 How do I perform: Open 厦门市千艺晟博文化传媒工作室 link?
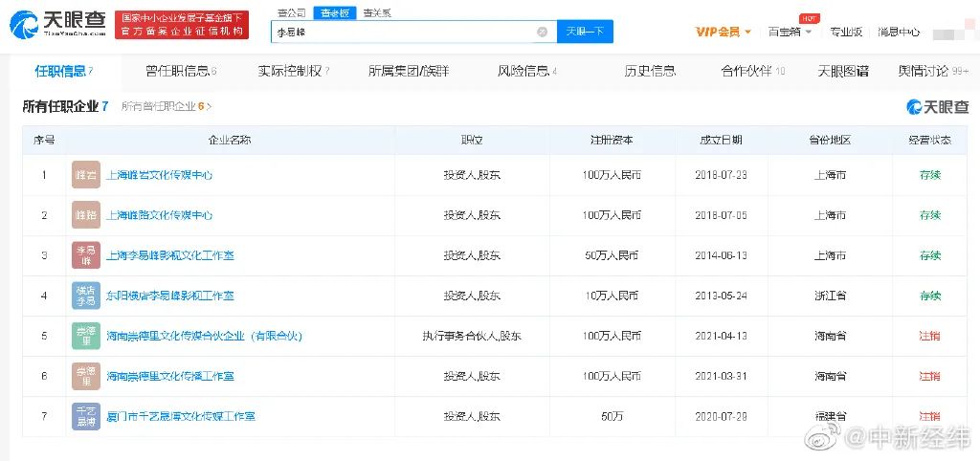[180, 417]
